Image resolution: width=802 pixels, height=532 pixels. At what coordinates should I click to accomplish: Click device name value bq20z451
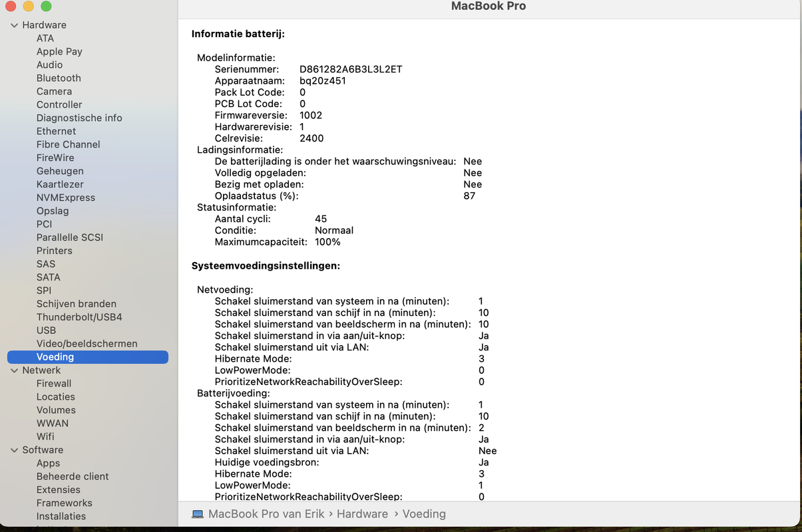pos(323,81)
